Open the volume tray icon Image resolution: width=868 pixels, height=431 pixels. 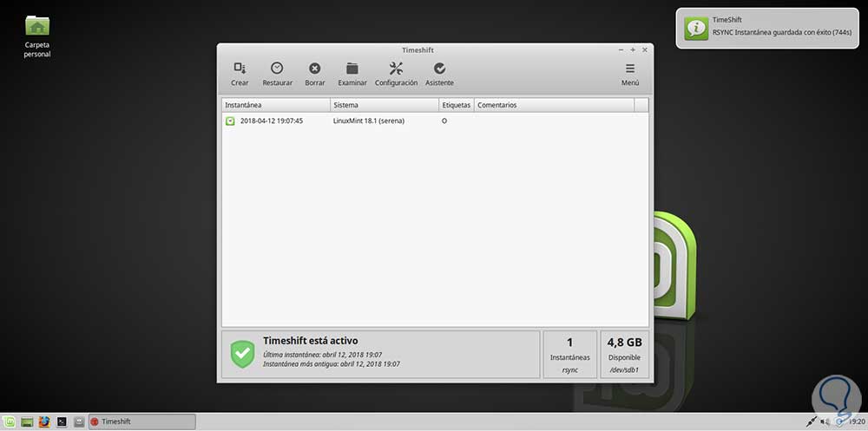825,422
